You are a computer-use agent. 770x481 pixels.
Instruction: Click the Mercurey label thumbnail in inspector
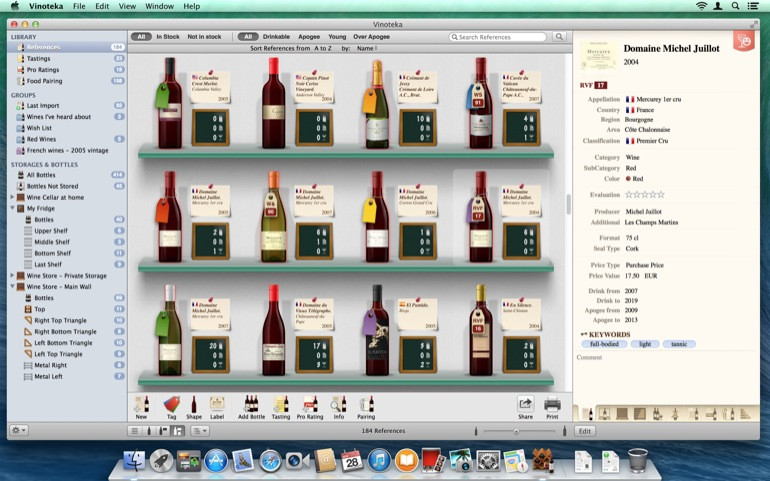[598, 55]
